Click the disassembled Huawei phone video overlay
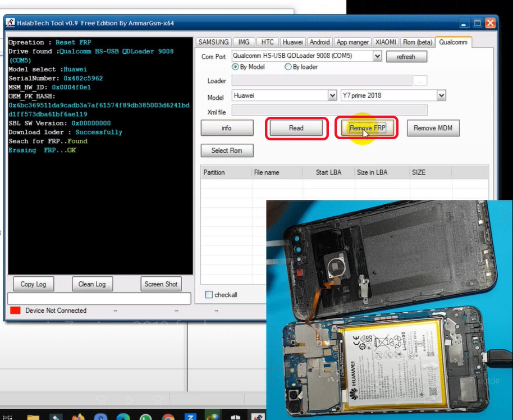Screen dimensions: 513x420 (x=390, y=310)
